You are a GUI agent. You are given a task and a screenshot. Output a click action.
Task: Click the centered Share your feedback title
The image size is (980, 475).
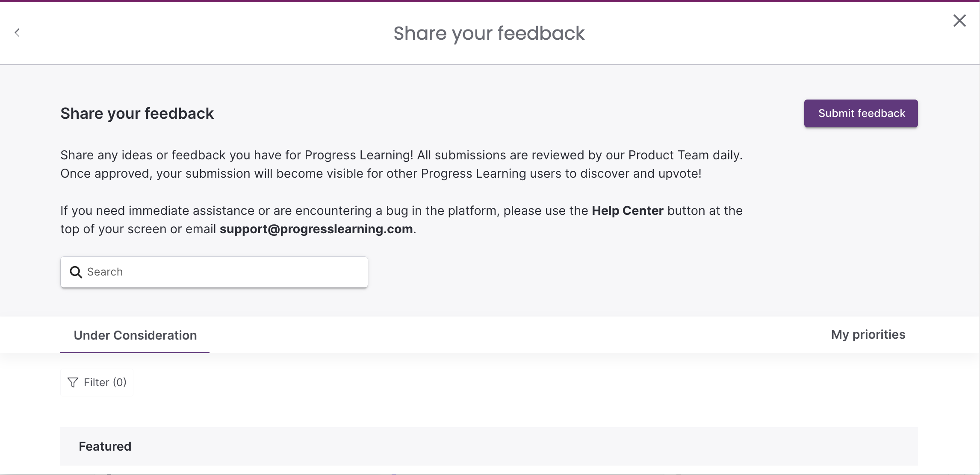click(x=489, y=33)
